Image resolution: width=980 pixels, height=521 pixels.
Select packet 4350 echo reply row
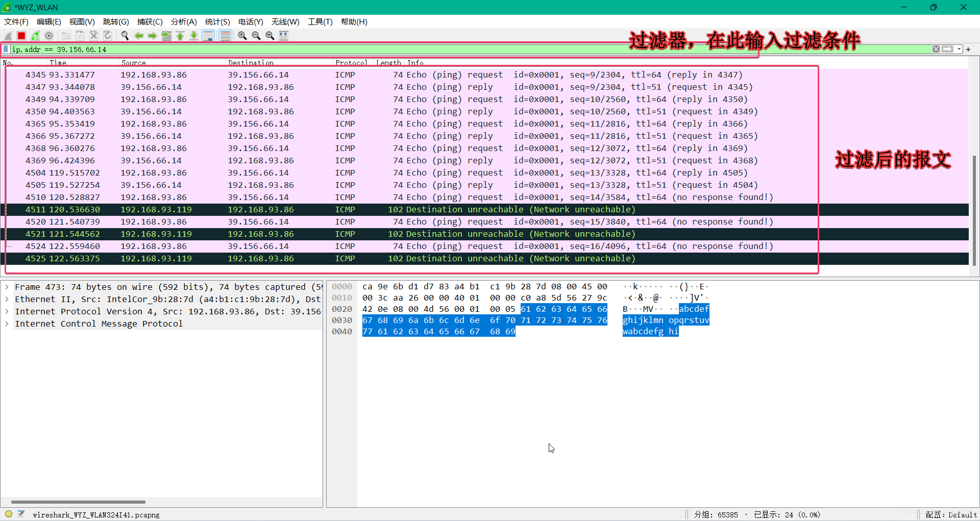[484, 111]
